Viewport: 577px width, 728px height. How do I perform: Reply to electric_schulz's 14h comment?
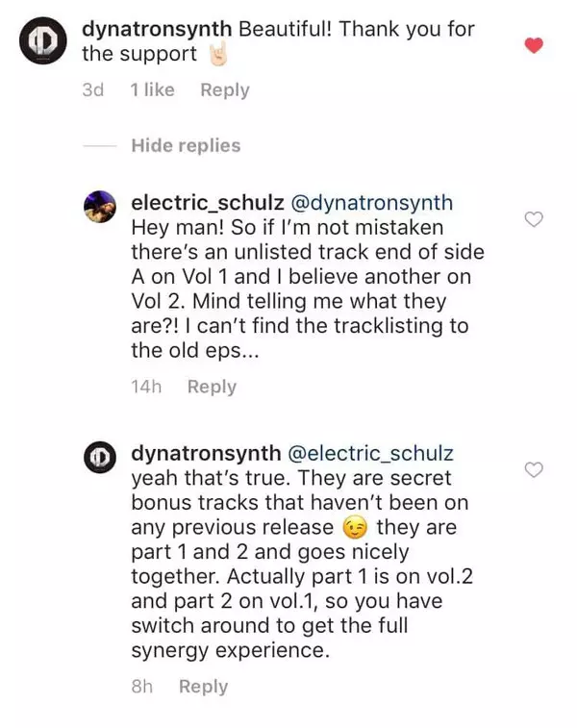(212, 387)
